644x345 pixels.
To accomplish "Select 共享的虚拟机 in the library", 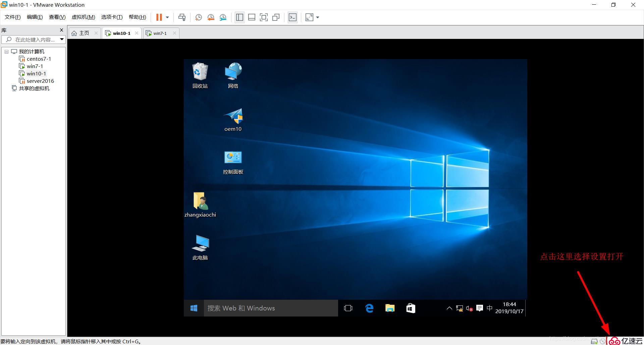I will (x=34, y=88).
